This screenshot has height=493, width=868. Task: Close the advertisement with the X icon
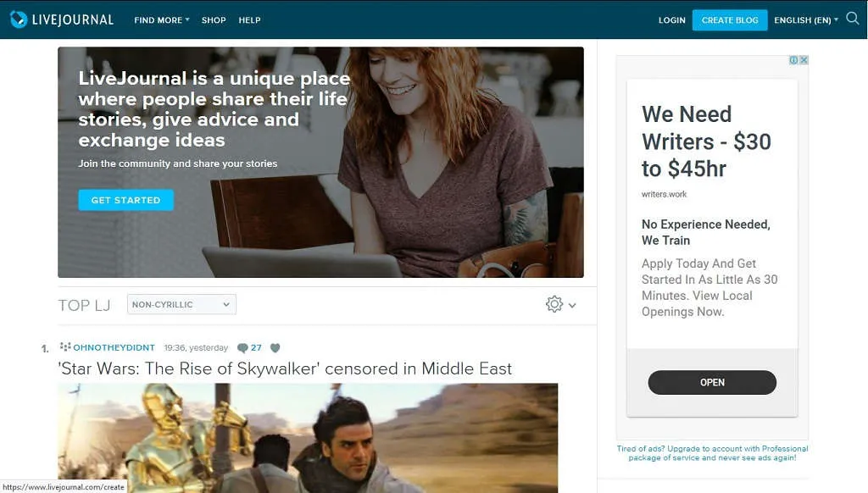pos(804,60)
